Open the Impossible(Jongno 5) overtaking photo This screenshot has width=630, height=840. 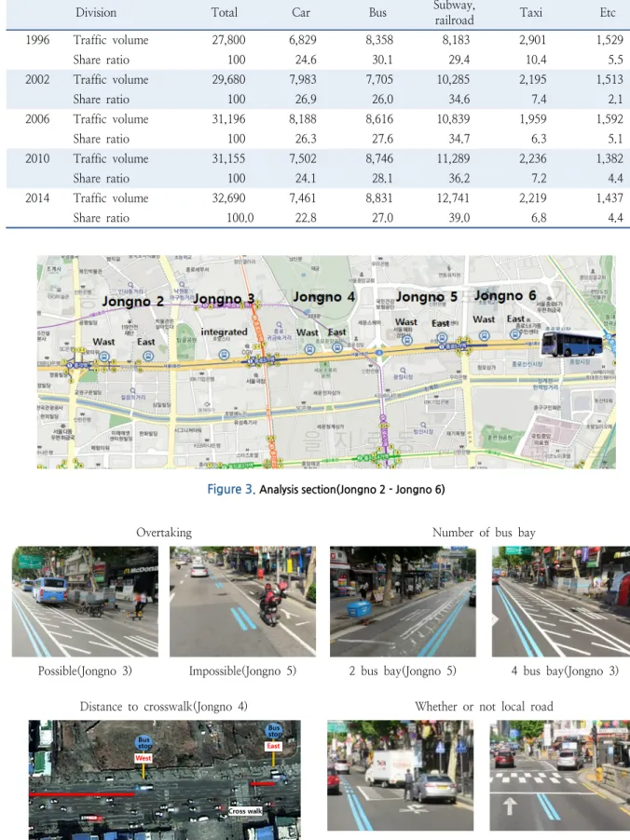tap(243, 602)
